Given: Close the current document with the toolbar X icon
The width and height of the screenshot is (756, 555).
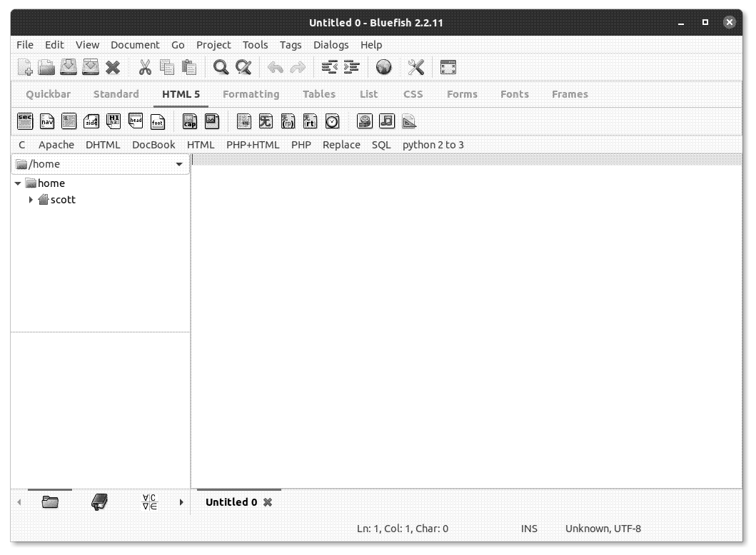Looking at the screenshot, I should coord(113,68).
